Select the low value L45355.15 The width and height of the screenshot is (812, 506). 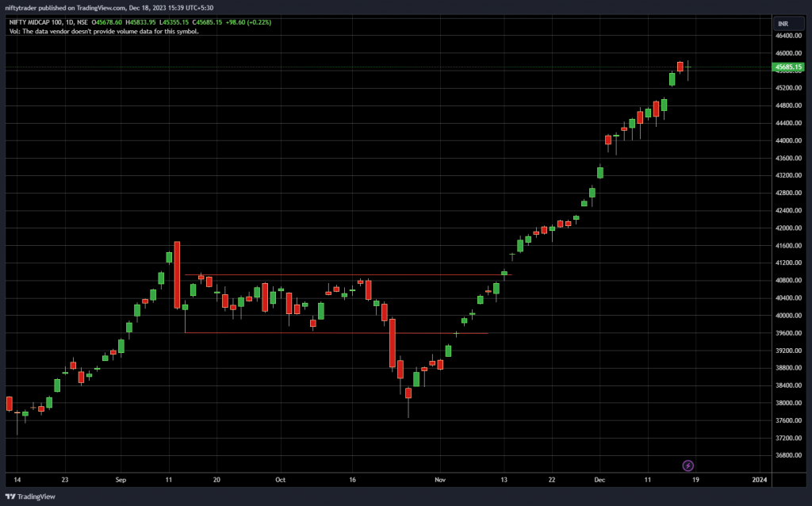[174, 22]
